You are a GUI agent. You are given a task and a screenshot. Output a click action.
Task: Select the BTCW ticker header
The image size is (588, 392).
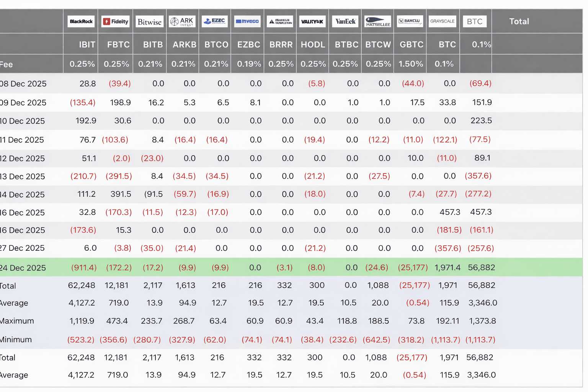point(378,44)
